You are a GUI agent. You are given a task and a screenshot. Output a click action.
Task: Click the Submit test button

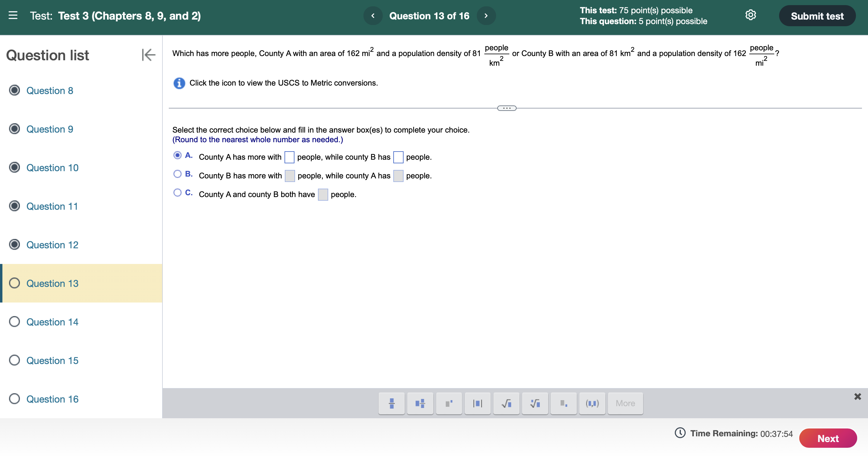pyautogui.click(x=817, y=15)
